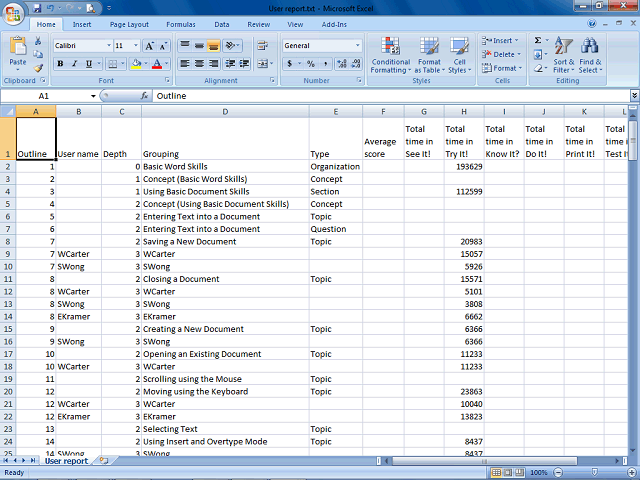Expand the Name Box dropdown arrow
640x480 pixels.
[93, 96]
